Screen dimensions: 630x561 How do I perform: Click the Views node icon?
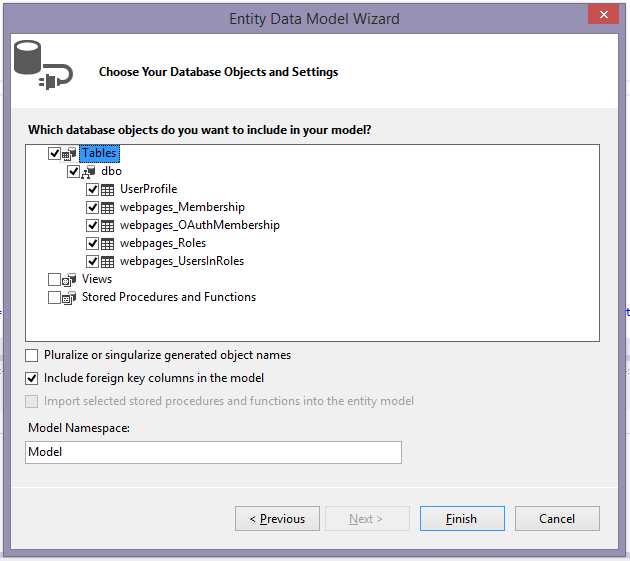pyautogui.click(x=69, y=280)
